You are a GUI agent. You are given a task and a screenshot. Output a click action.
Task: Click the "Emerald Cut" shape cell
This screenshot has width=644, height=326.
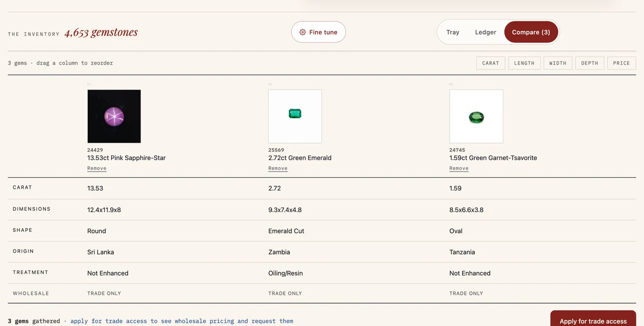[286, 231]
